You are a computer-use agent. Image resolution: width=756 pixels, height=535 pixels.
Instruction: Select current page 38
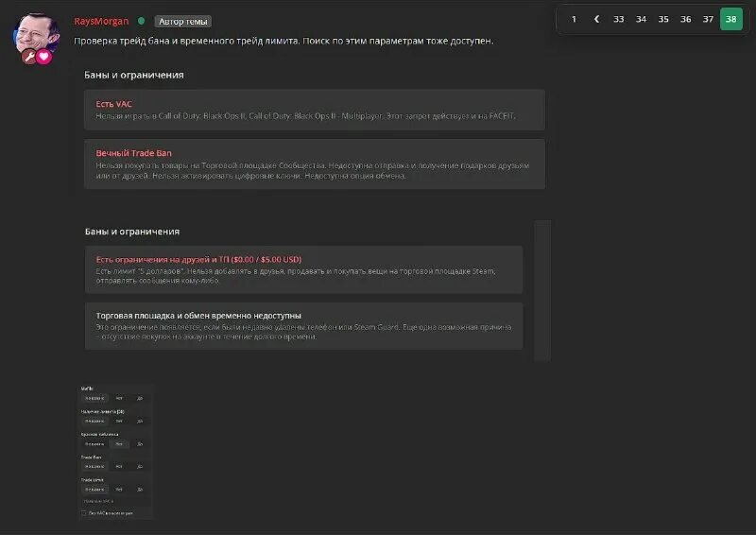pyautogui.click(x=730, y=19)
